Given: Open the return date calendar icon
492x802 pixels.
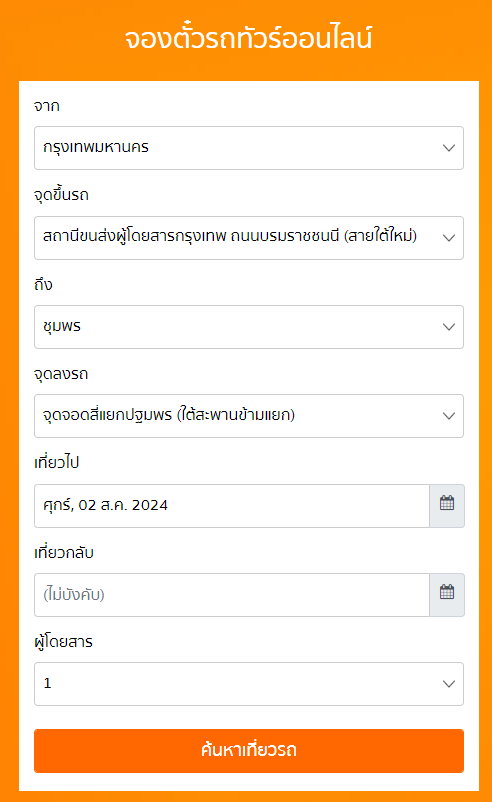Looking at the screenshot, I should tap(447, 595).
